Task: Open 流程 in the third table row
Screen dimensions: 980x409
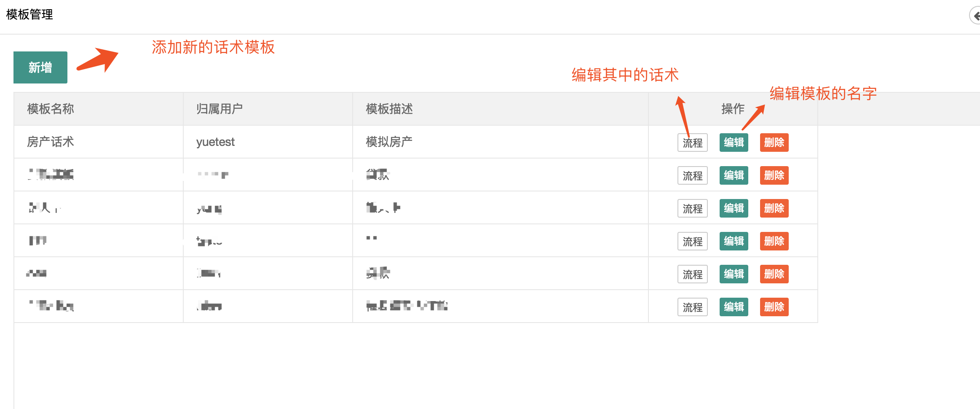Action: 692,208
